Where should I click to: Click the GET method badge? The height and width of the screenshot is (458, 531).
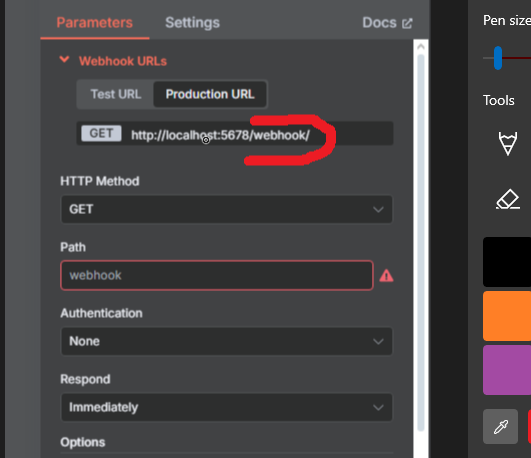click(101, 133)
